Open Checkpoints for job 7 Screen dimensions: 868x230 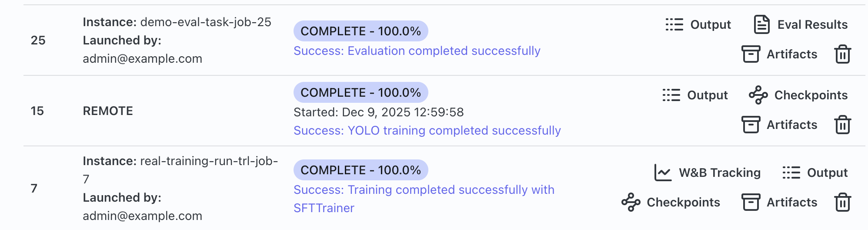point(671,203)
